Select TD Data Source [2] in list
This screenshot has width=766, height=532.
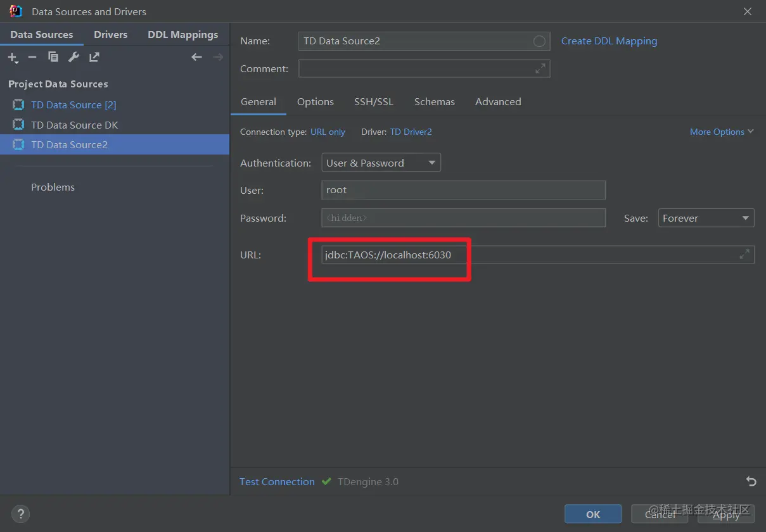115,104
